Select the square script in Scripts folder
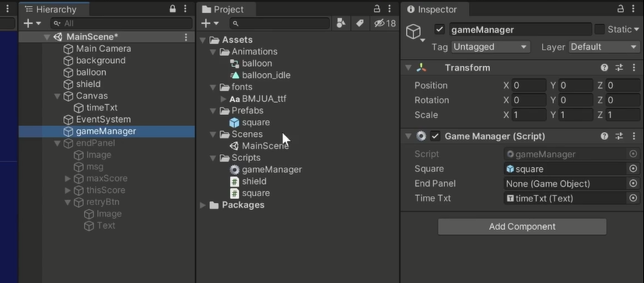This screenshot has width=644, height=283. 250,194
